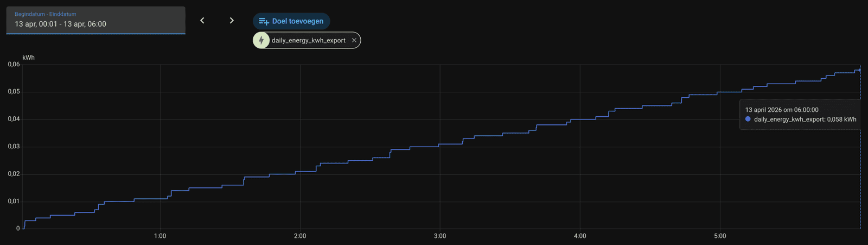Click the 0,06 value on the y-axis
Screen dimensions: 868x245
(x=14, y=64)
